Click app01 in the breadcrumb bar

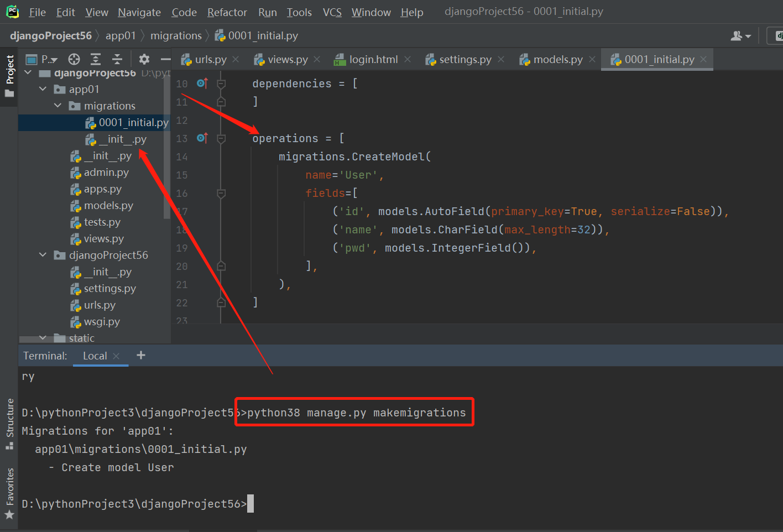click(121, 35)
